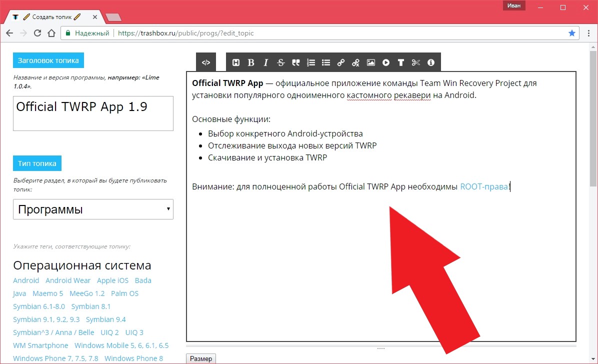The height and width of the screenshot is (364, 598).
Task: Click the ROOT-права link in editor
Action: (x=484, y=186)
